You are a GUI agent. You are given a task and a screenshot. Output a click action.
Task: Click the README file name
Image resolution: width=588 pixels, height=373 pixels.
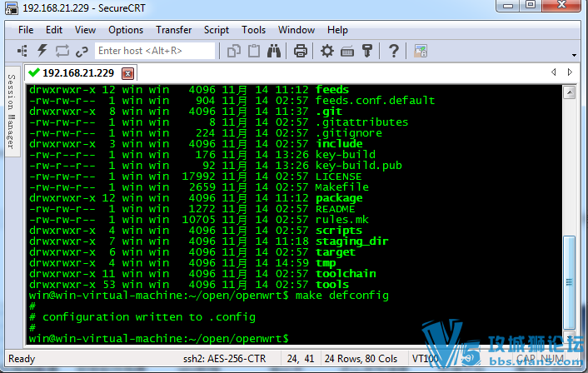[x=336, y=209]
